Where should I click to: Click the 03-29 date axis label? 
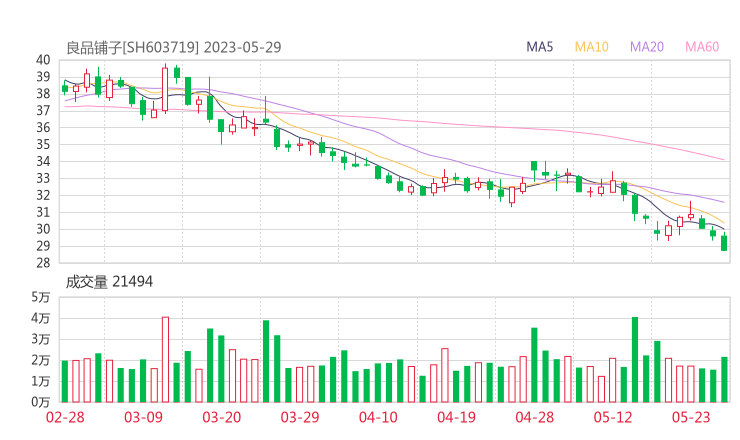(300, 417)
